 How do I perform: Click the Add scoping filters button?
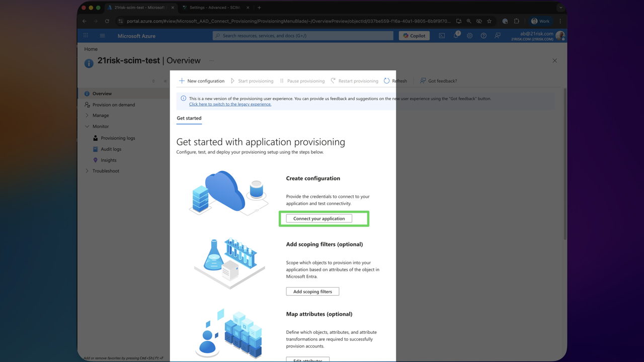312,291
